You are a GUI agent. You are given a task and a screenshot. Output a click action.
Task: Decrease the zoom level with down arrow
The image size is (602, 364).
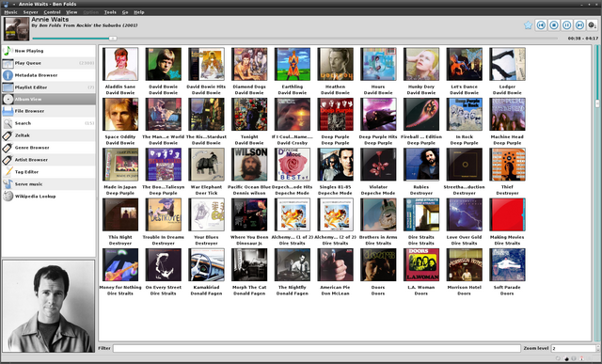point(597,350)
